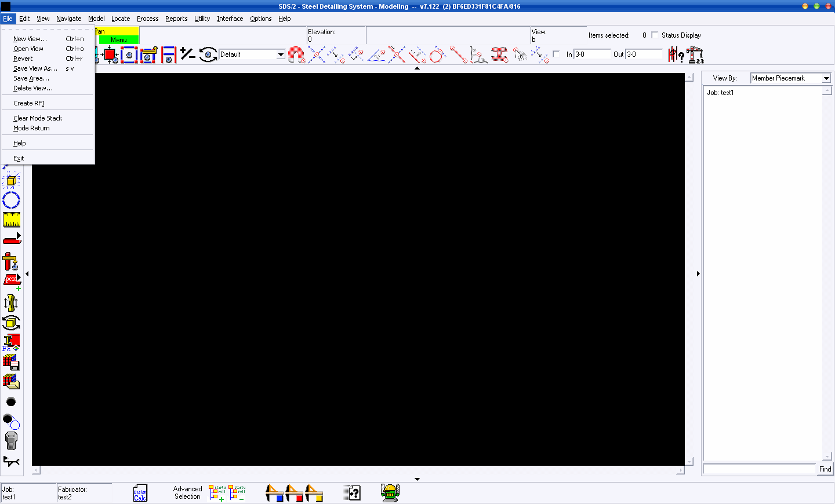Click the horizontal scrollbar right arrow
Viewport: 835px width, 504px height.
pos(680,470)
